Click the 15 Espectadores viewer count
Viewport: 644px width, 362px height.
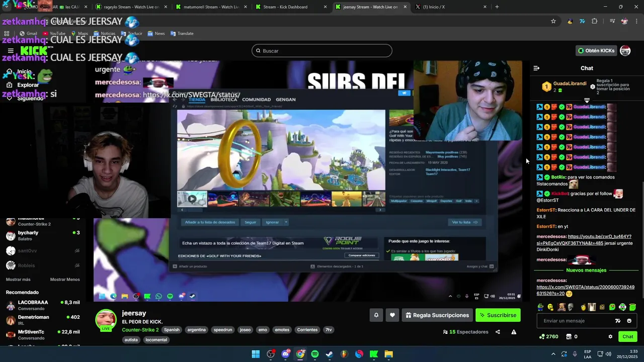[x=465, y=332]
